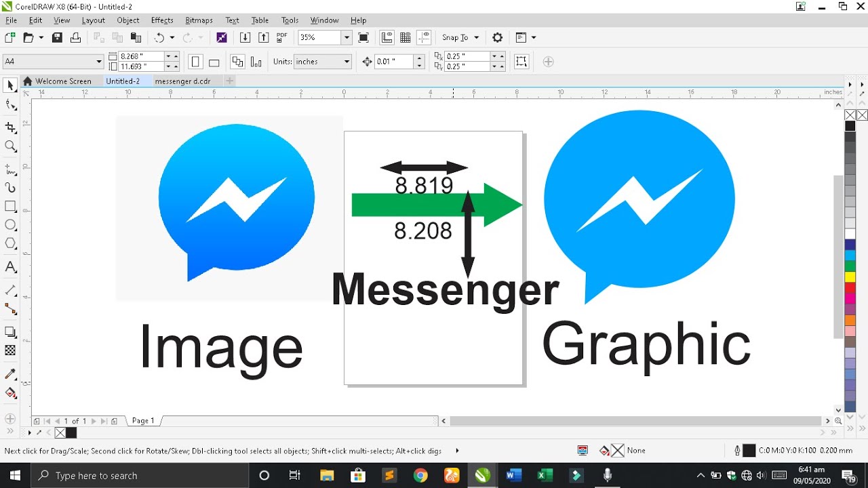Open Chrome from the taskbar
868x488 pixels.
coord(420,476)
